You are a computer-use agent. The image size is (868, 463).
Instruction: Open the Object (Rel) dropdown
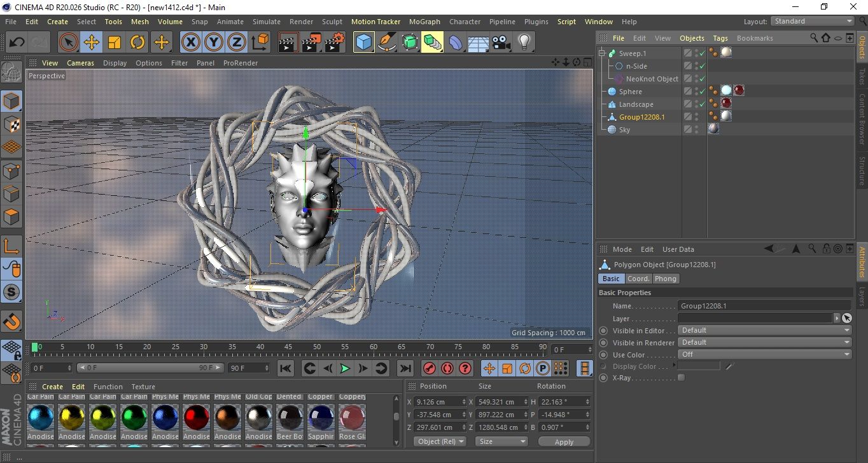pos(440,441)
